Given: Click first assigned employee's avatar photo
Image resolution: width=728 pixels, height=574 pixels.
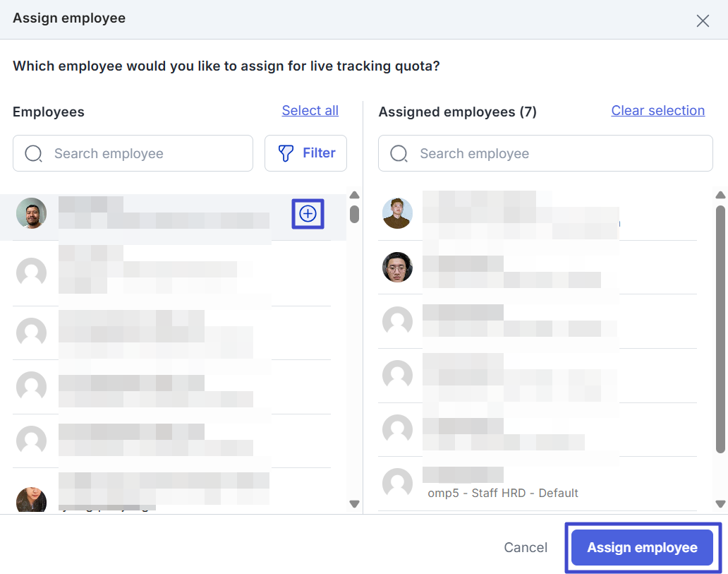Looking at the screenshot, I should tap(397, 213).
